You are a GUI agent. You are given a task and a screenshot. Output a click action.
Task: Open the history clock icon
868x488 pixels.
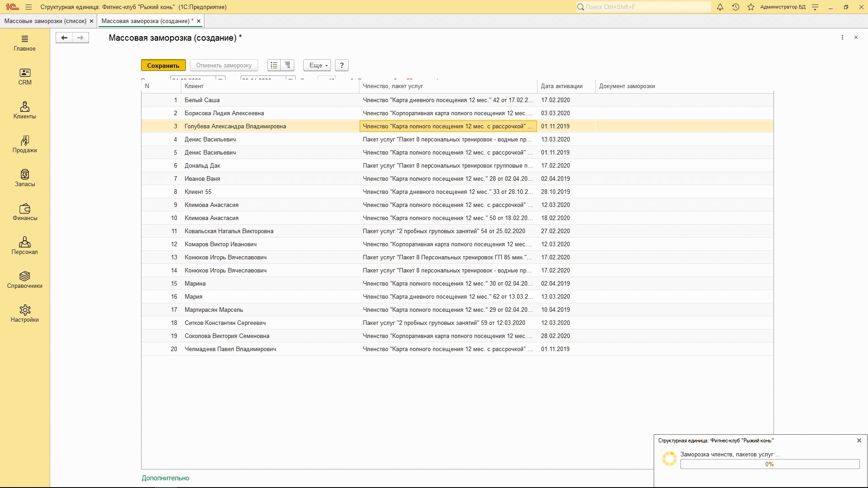pyautogui.click(x=736, y=7)
